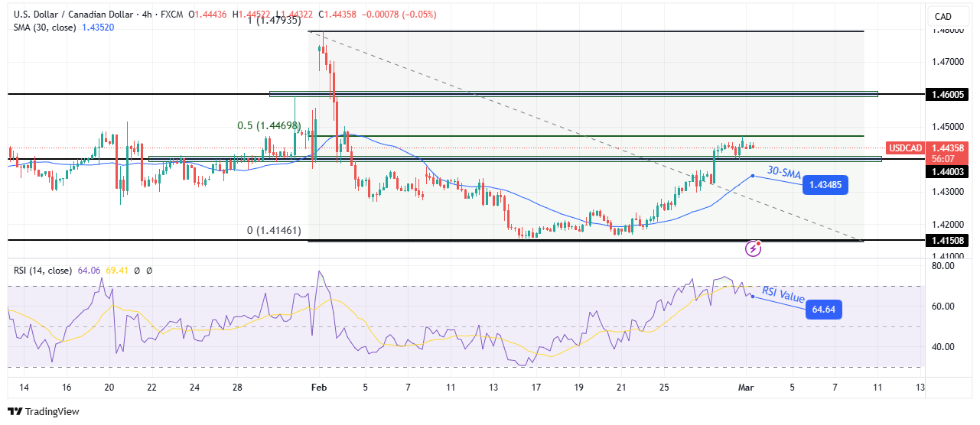Open the TradingView logo link

pos(44,412)
